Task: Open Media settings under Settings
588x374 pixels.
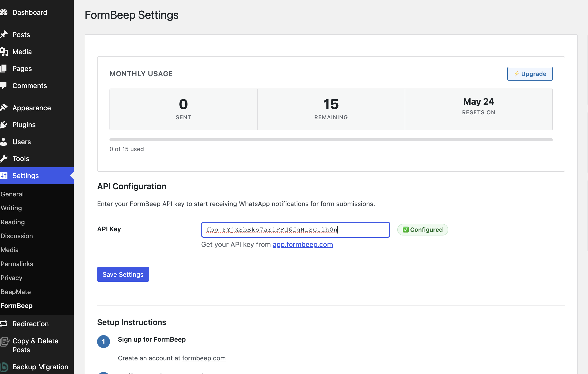Action: [x=9, y=250]
